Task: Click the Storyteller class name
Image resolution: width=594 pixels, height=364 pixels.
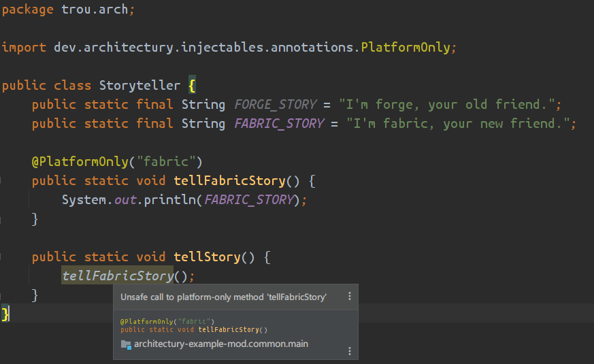Action: (139, 86)
